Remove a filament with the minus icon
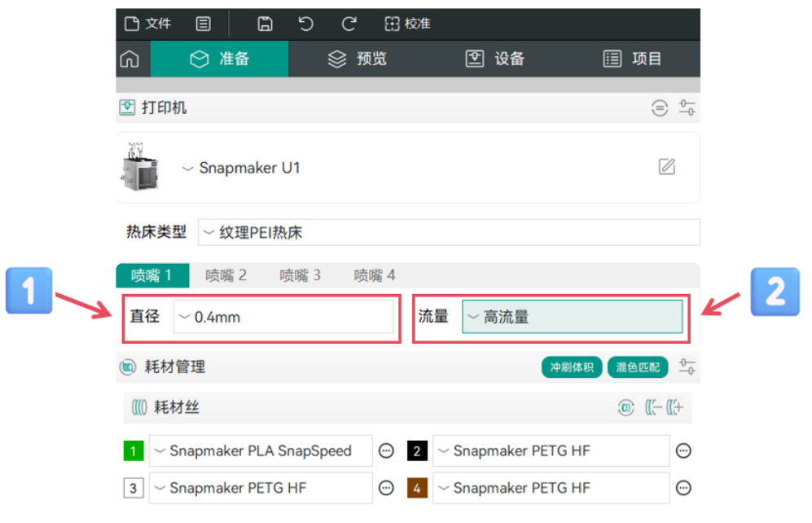The image size is (812, 523). pos(653,408)
